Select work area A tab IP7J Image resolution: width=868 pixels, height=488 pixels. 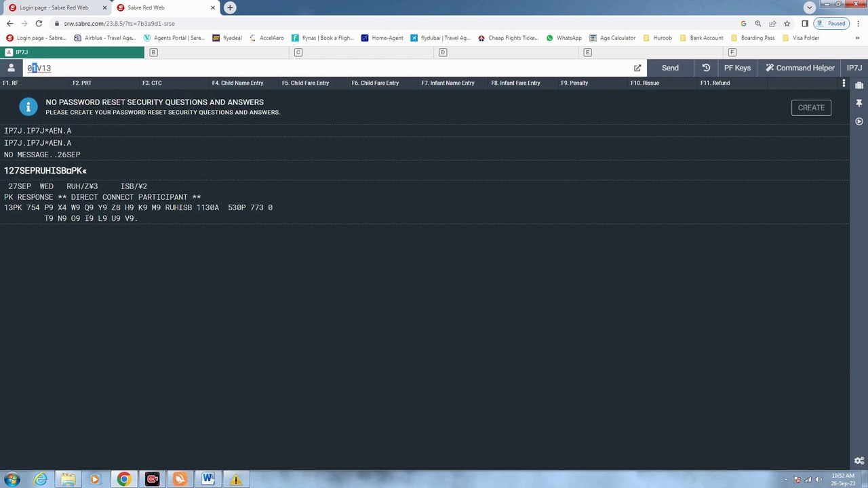click(x=73, y=52)
